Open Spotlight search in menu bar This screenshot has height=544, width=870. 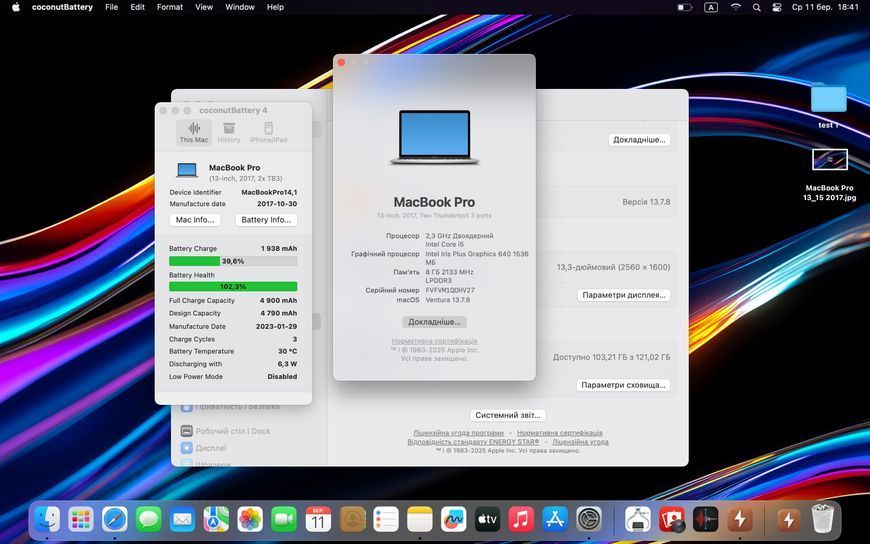coord(757,7)
